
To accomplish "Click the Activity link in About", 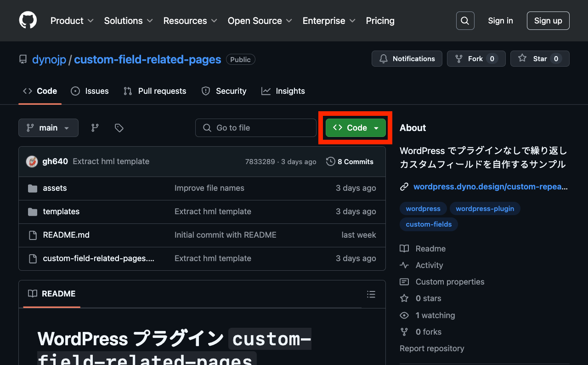I will (430, 265).
